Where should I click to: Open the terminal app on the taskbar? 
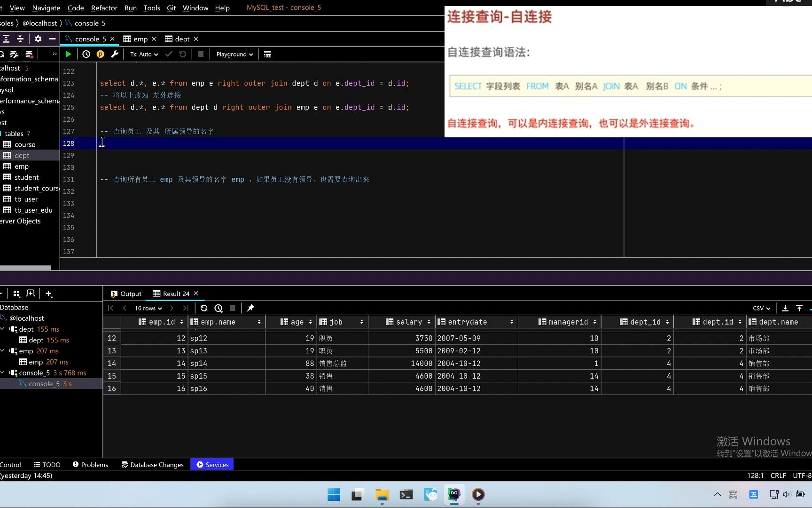[406, 494]
